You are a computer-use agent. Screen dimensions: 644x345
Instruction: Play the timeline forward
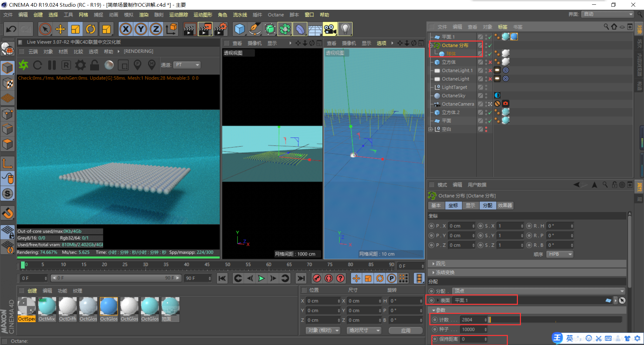tap(261, 278)
